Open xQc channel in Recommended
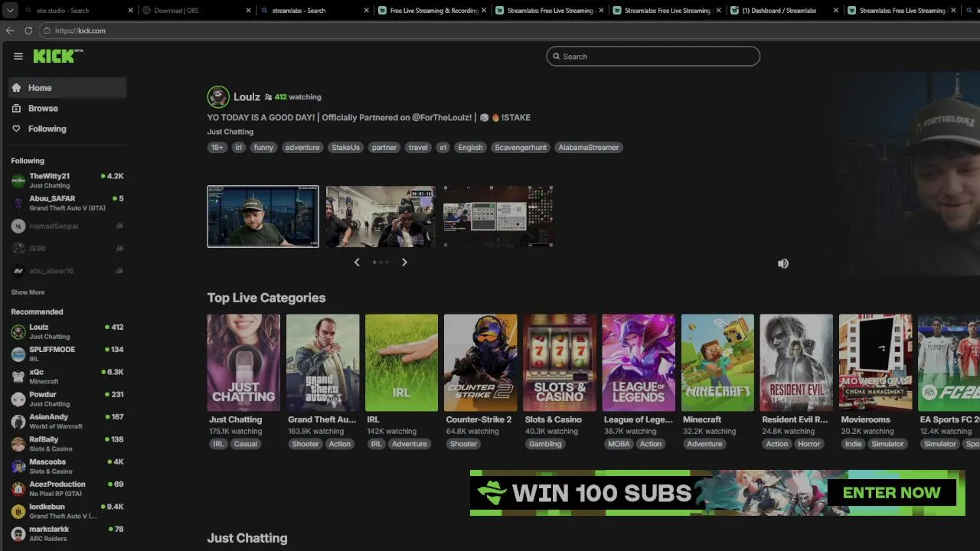Viewport: 980px width, 551px height. click(67, 377)
